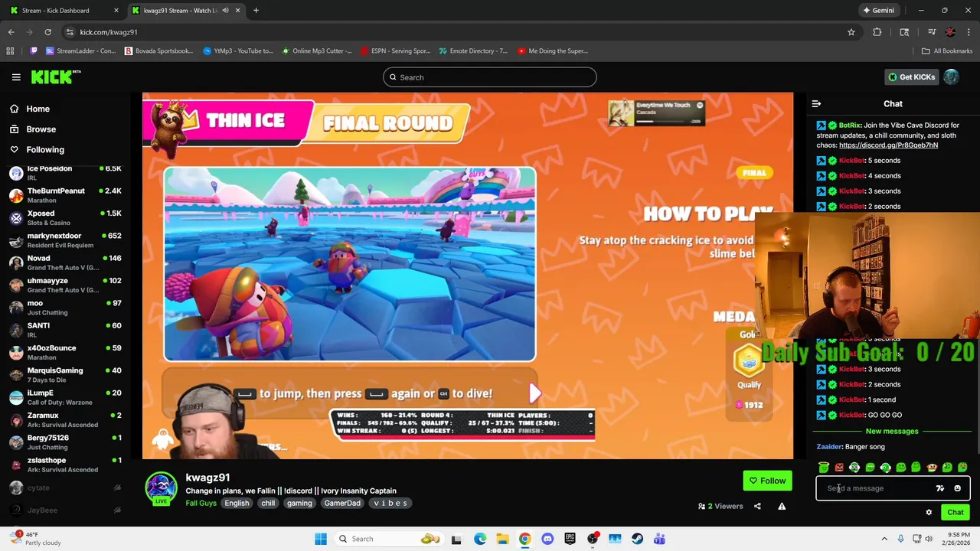Jump to New messages in chat
The image size is (980, 551).
click(x=892, y=432)
